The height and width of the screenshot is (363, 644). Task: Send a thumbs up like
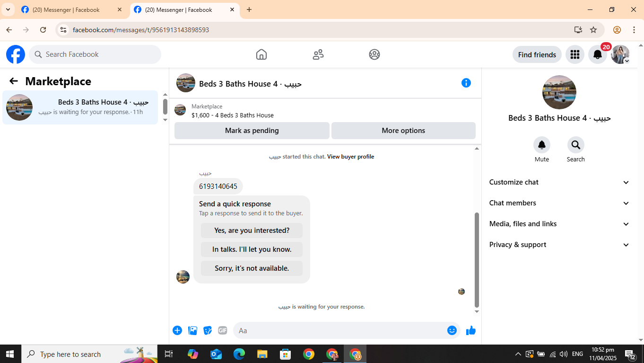click(471, 330)
